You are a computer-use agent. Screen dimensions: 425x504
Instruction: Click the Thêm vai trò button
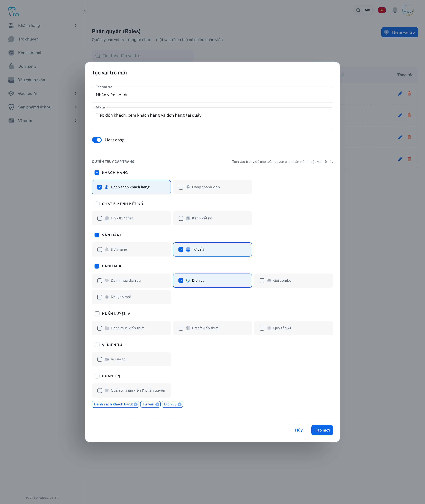[399, 32]
